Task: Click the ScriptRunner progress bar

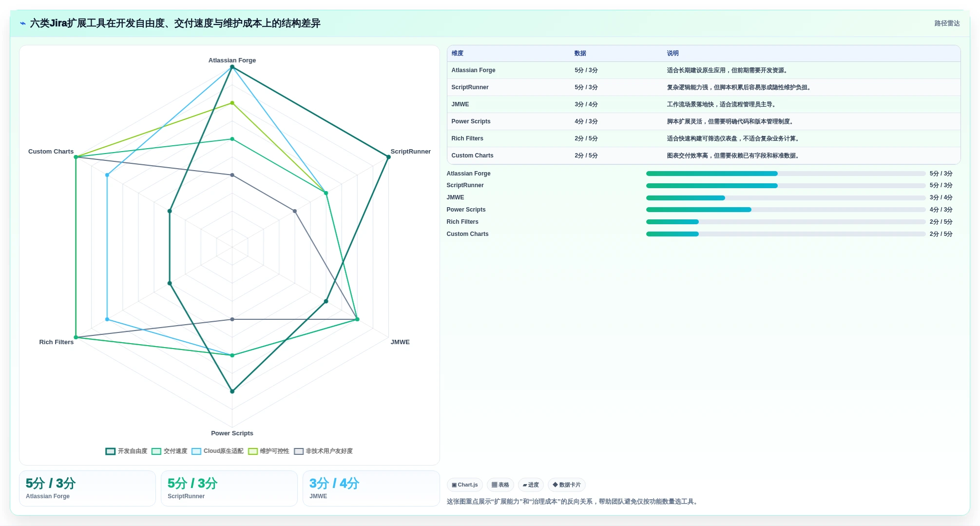Action: coord(786,186)
